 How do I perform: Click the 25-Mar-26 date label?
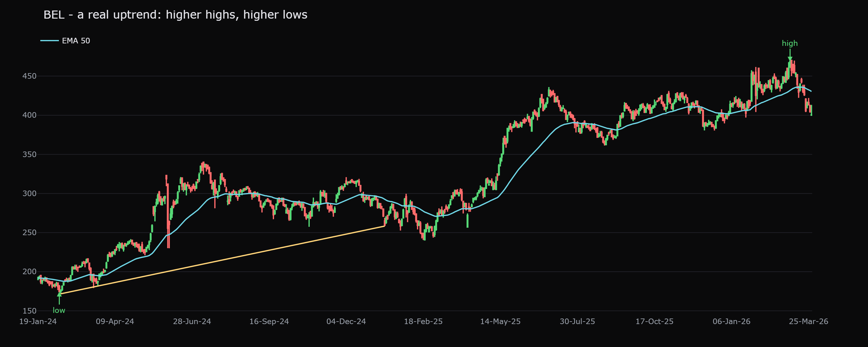808,321
